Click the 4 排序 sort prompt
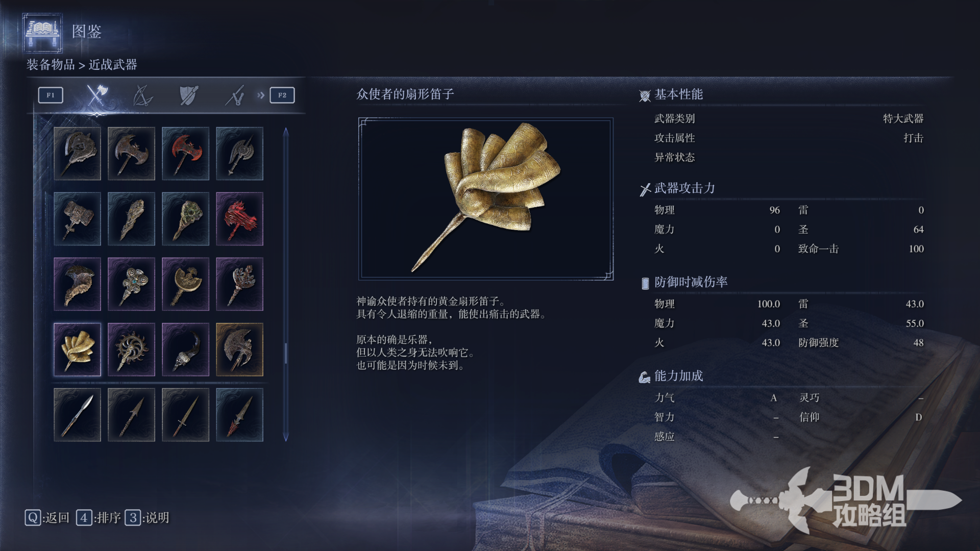The image size is (980, 551). click(99, 518)
